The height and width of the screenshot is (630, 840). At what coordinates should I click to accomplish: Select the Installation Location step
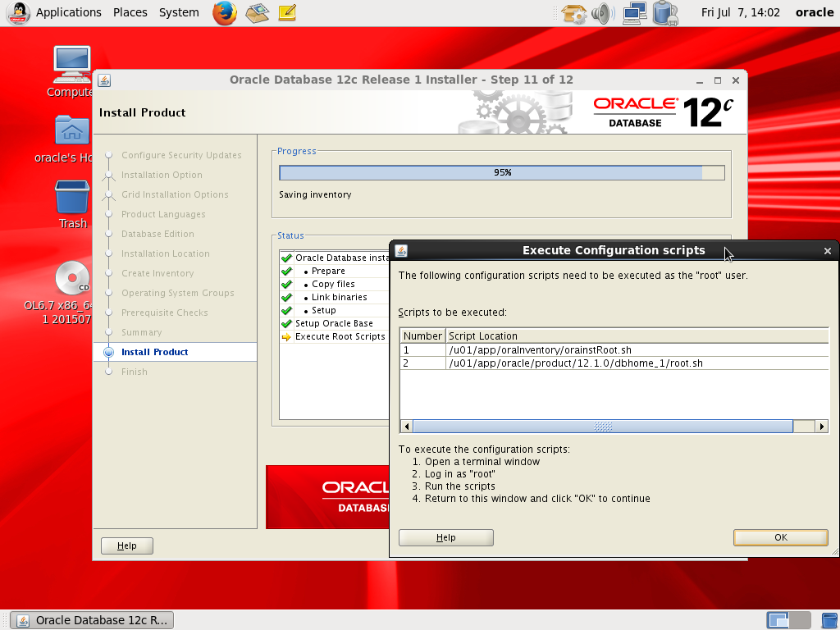coord(165,253)
